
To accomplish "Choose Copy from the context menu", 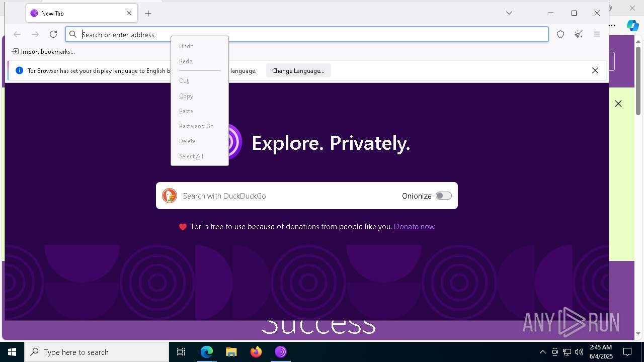I will coord(200,96).
